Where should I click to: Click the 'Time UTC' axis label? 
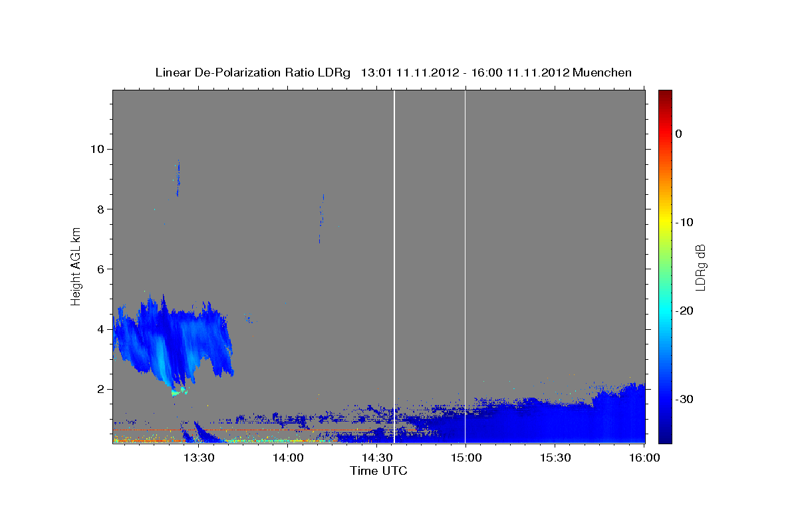pyautogui.click(x=378, y=471)
